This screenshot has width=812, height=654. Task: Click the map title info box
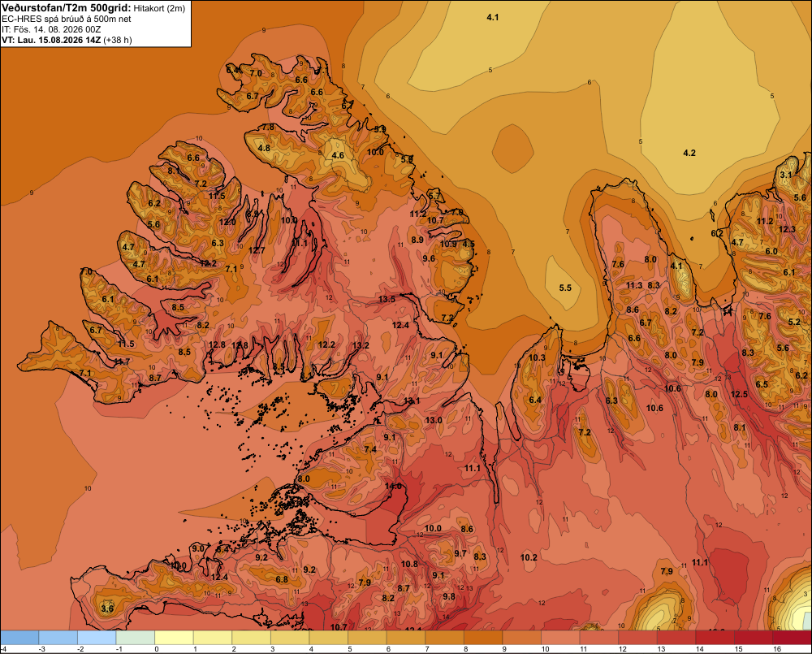pyautogui.click(x=96, y=24)
